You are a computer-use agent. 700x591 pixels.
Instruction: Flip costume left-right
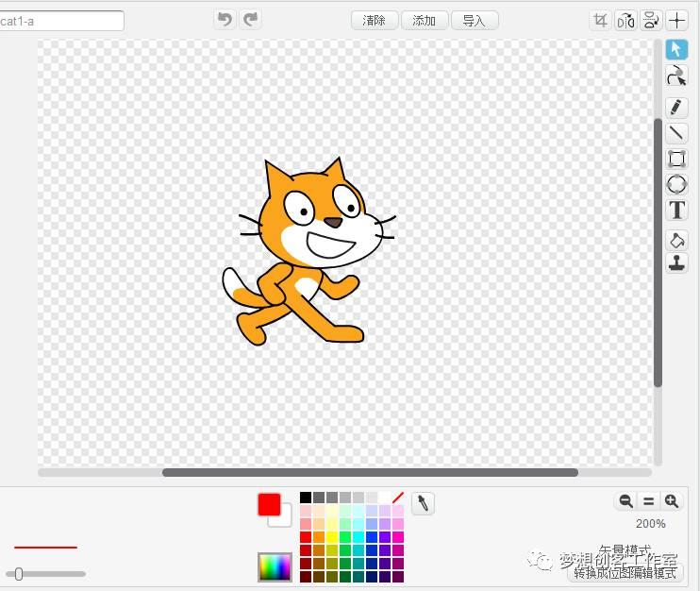625,21
